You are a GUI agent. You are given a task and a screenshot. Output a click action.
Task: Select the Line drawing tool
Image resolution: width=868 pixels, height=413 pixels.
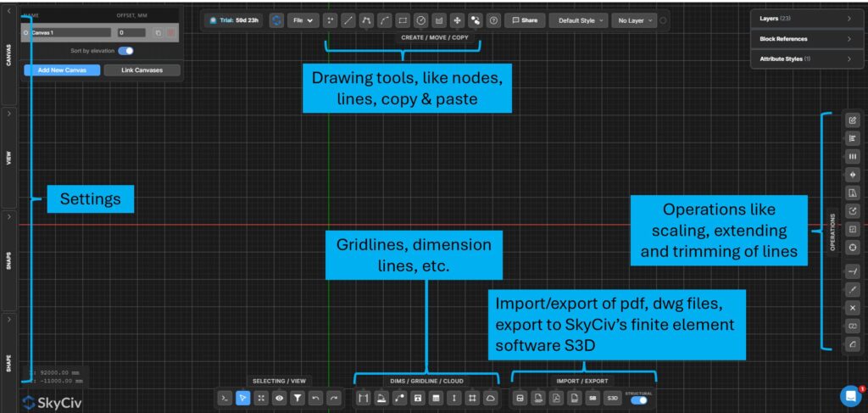click(x=348, y=20)
